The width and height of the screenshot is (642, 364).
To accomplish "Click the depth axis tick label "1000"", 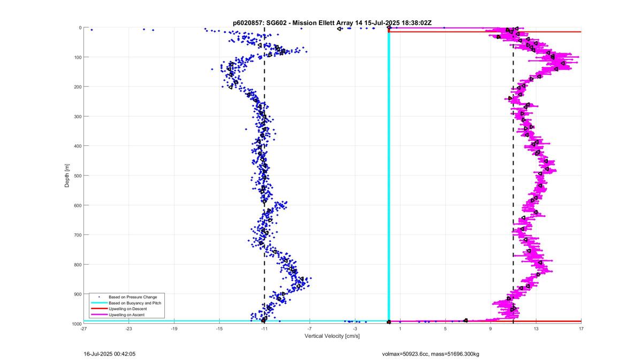I will click(76, 323).
